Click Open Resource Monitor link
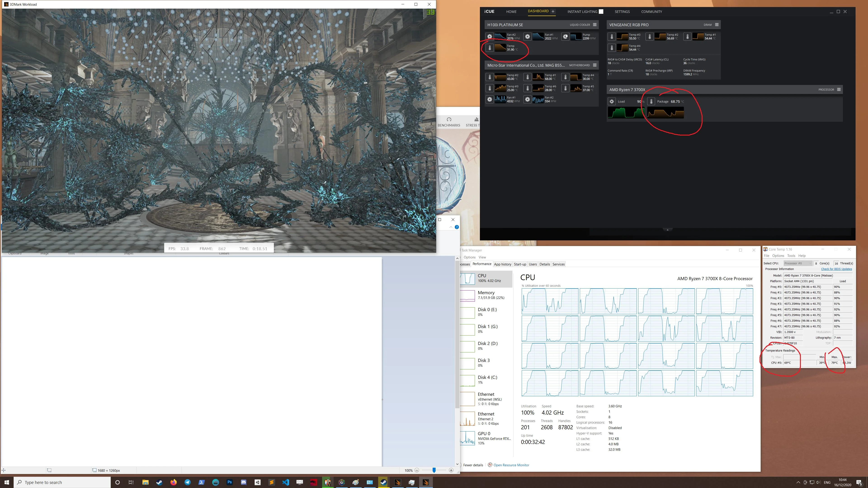The width and height of the screenshot is (868, 488). pos(511,465)
